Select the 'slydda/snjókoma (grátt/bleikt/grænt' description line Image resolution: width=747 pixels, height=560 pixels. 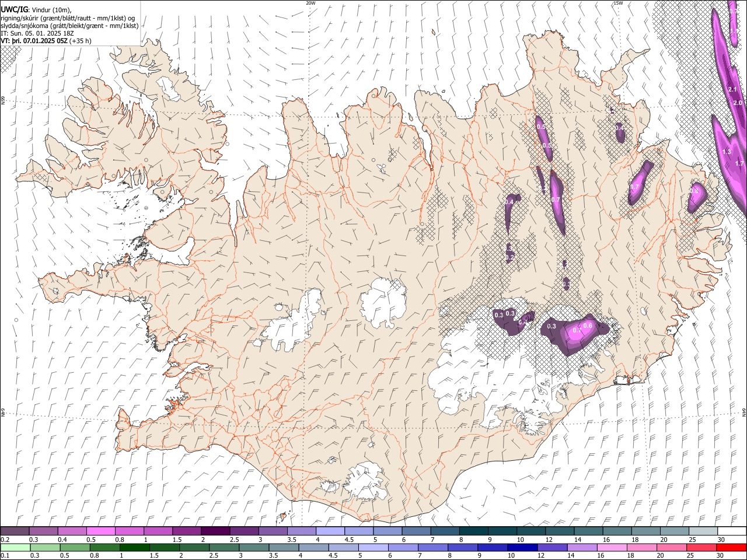tap(69, 26)
